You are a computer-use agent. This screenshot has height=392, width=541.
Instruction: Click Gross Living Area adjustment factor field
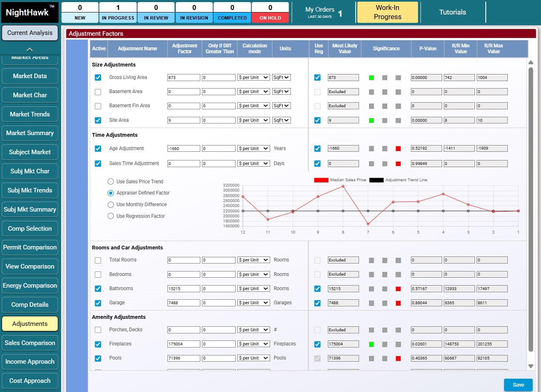[x=184, y=78]
